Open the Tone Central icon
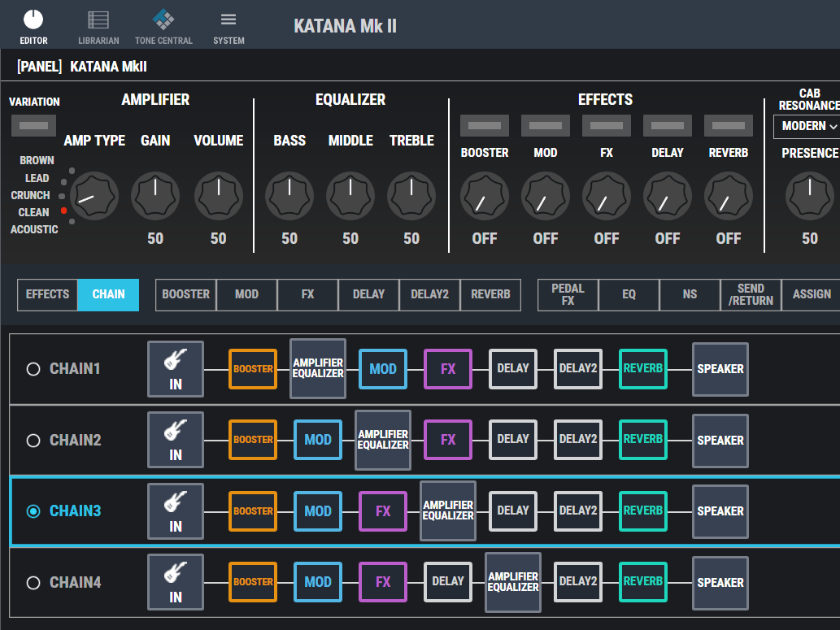Image resolution: width=840 pixels, height=630 pixels. click(163, 27)
